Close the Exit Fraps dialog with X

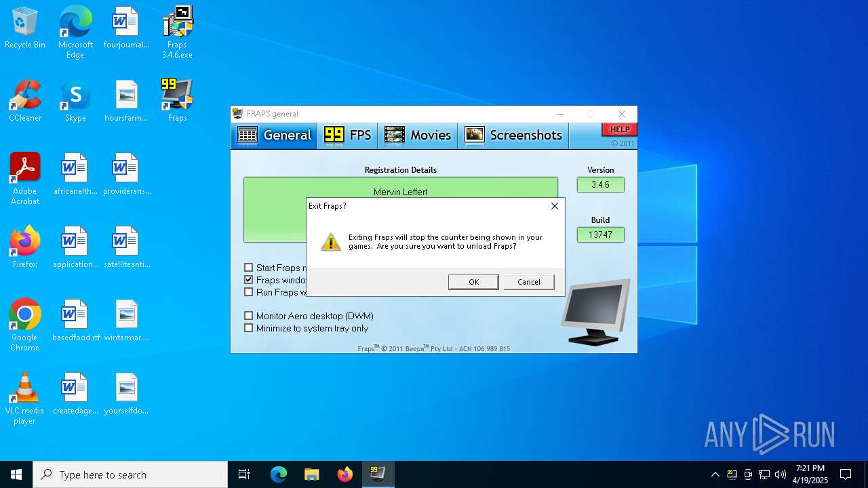(555, 206)
